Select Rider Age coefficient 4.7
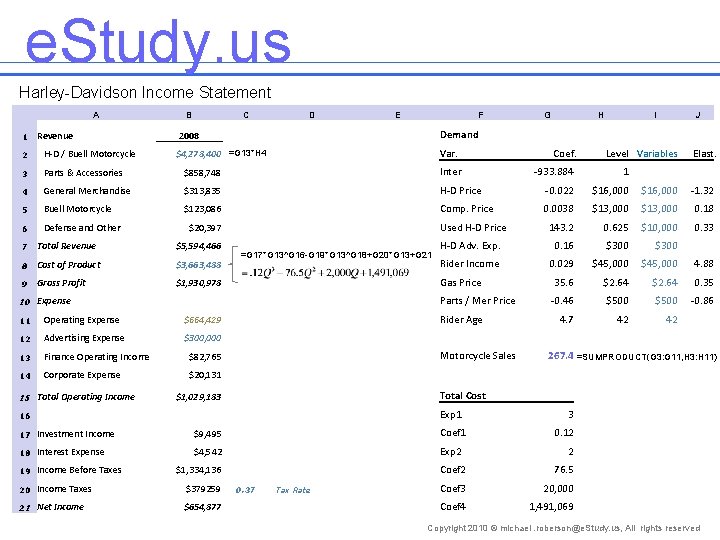 point(566,320)
